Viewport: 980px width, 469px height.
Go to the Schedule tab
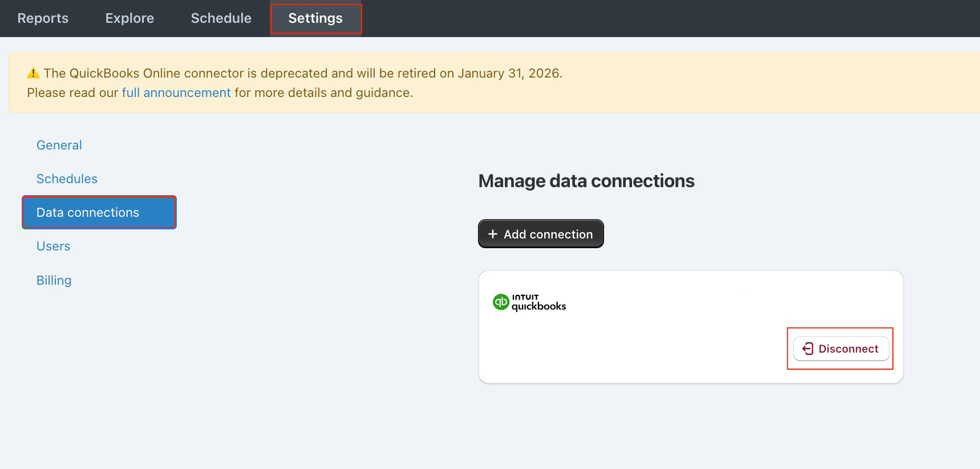click(221, 18)
